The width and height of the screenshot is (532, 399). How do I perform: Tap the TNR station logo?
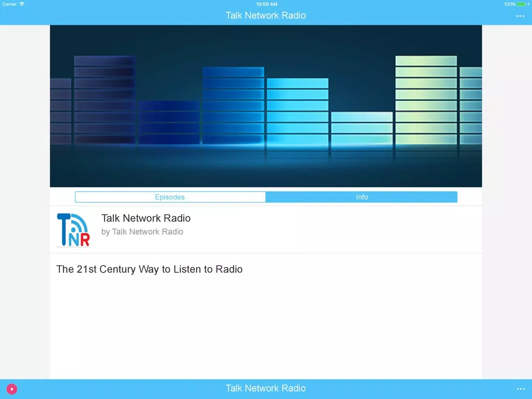click(x=73, y=229)
